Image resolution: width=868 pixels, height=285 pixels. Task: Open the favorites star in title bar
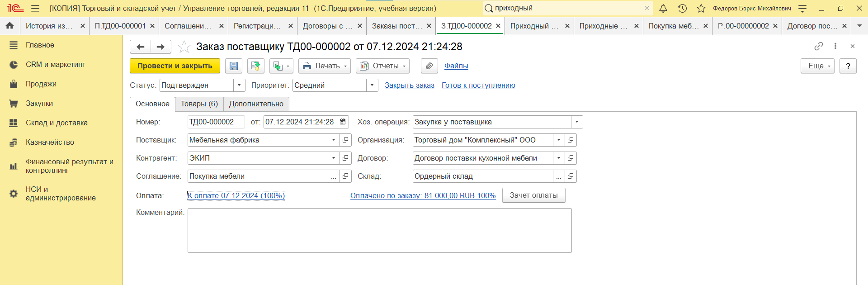[701, 8]
